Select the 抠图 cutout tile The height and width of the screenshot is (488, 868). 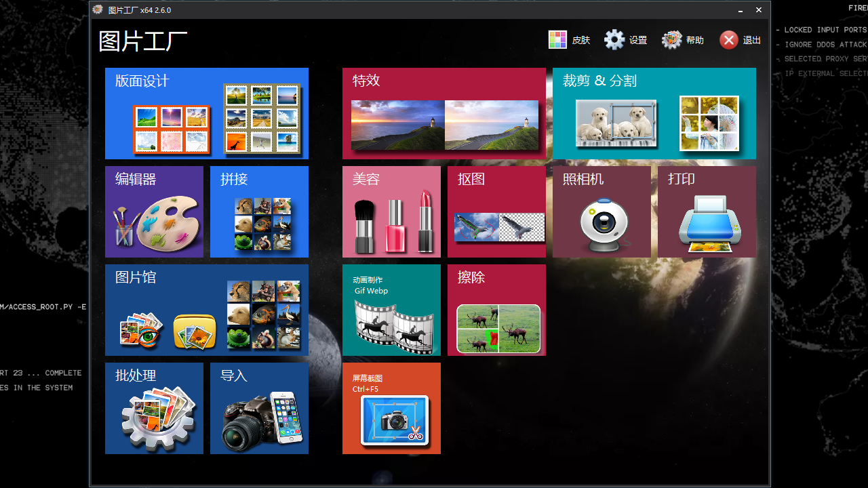(496, 211)
